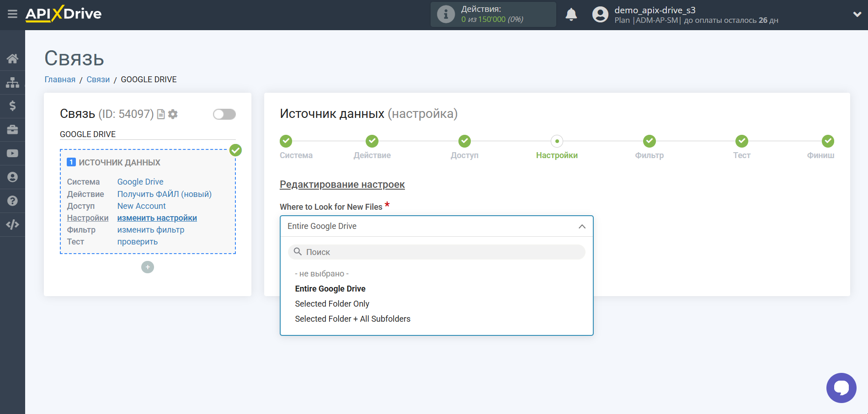This screenshot has height=414, width=868.
Task: Click Получить ФАЙЛ (новый) link
Action: click(x=165, y=194)
